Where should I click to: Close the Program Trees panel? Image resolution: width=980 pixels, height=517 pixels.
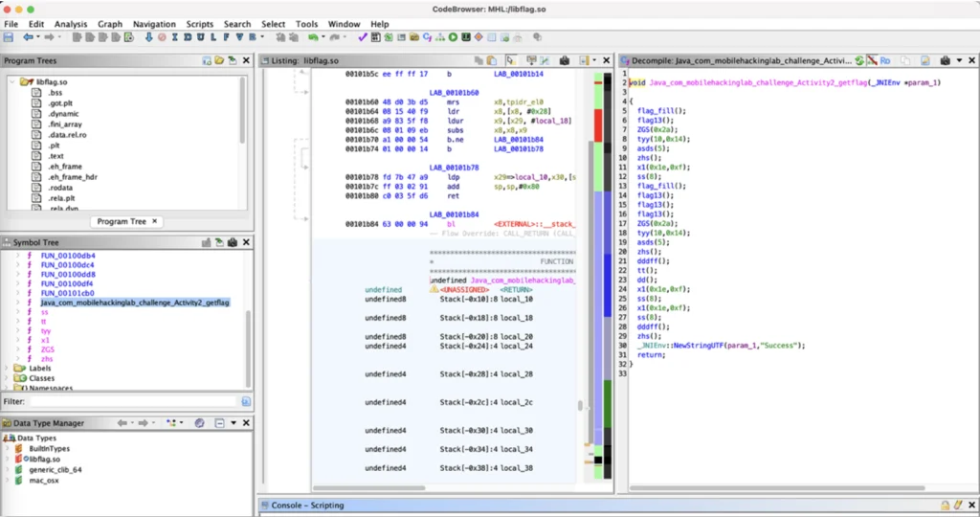tap(246, 60)
